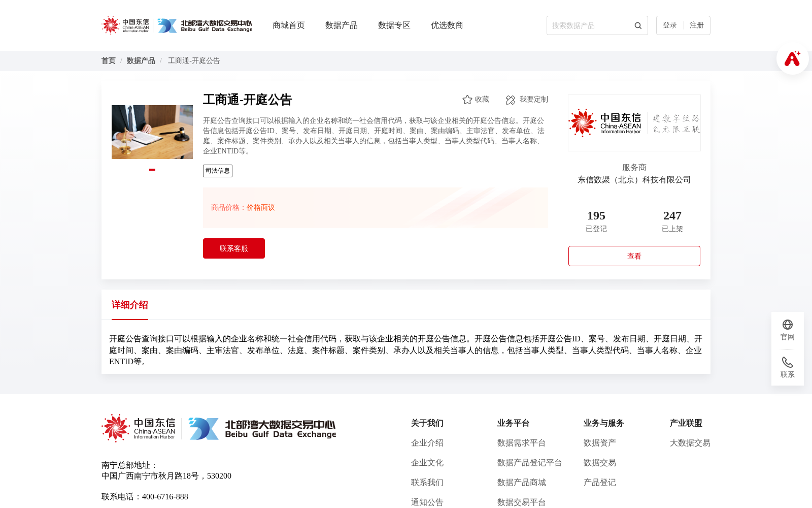The height and width of the screenshot is (508, 812).
Task: Click the 业务与服务 footer heading
Action: pos(604,423)
